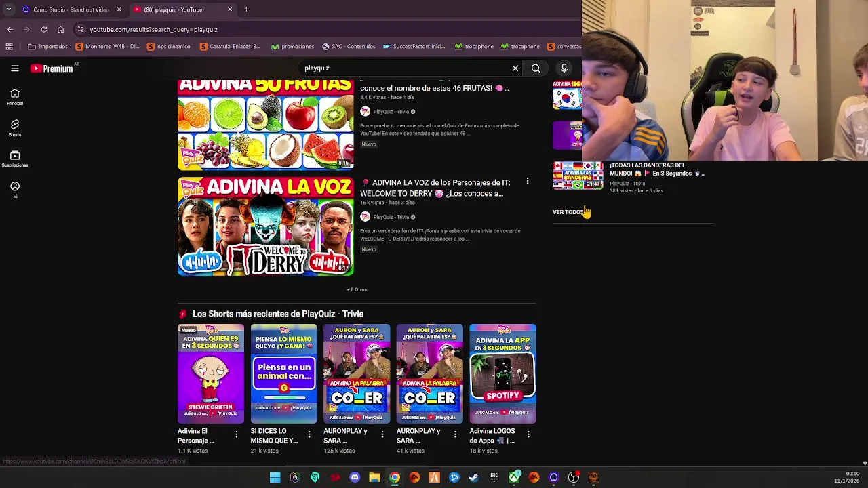Expand the '+ 8 Otros' videos list

pos(357,290)
